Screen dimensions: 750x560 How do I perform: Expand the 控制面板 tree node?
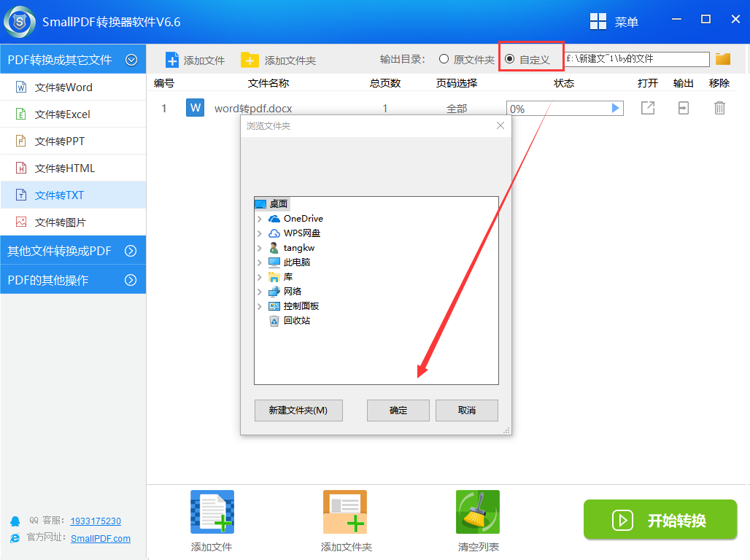(260, 306)
